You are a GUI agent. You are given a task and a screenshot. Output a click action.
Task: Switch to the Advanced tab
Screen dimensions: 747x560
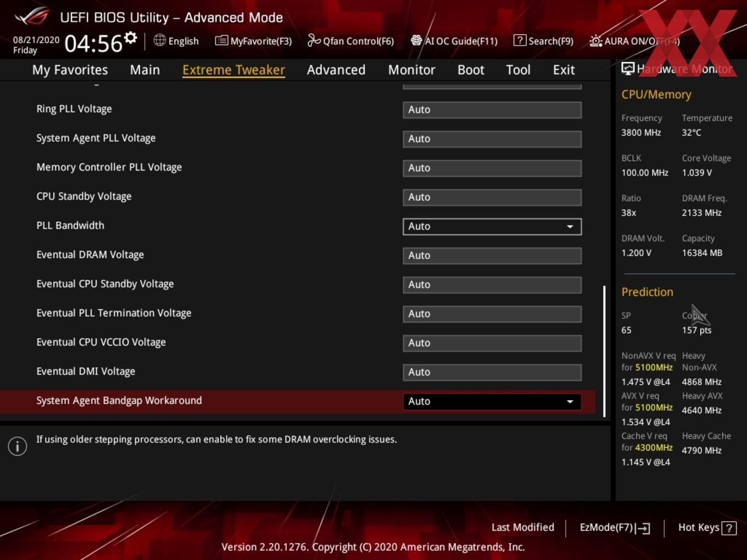(336, 70)
